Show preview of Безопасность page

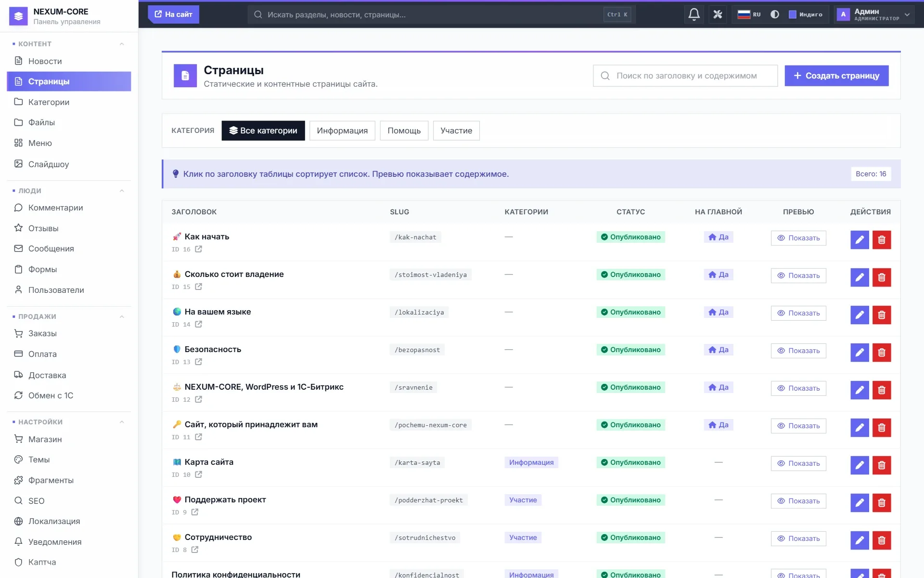[x=798, y=351]
